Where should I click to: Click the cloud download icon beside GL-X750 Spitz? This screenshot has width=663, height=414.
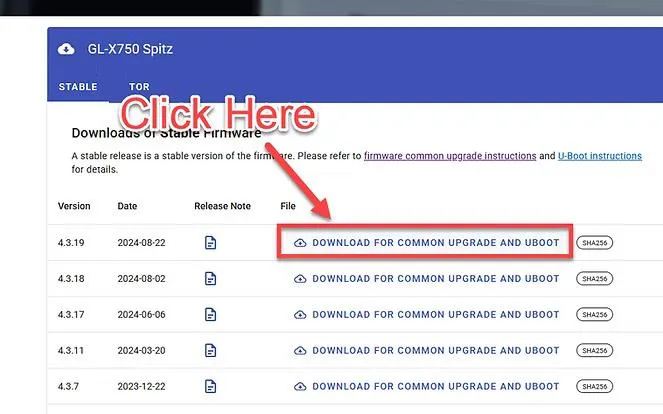pos(66,49)
